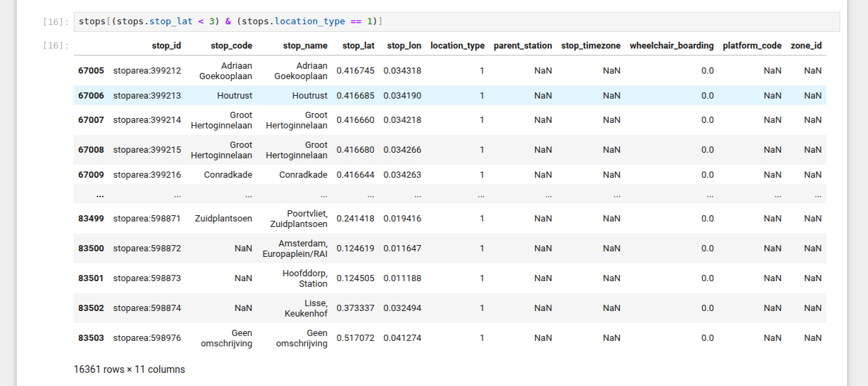Select the stop_lat column header
The image size is (868, 386).
pyautogui.click(x=358, y=46)
